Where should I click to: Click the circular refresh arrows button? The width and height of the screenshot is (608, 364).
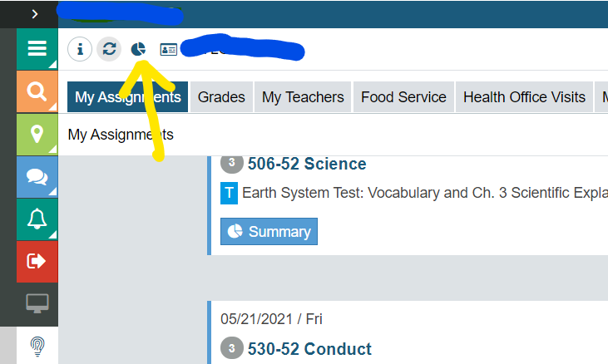(x=109, y=49)
